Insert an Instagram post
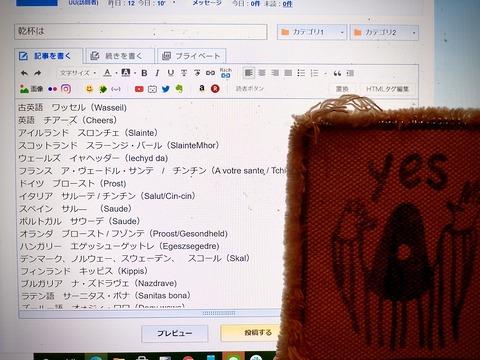This screenshot has height=360, width=480. (x=66, y=89)
